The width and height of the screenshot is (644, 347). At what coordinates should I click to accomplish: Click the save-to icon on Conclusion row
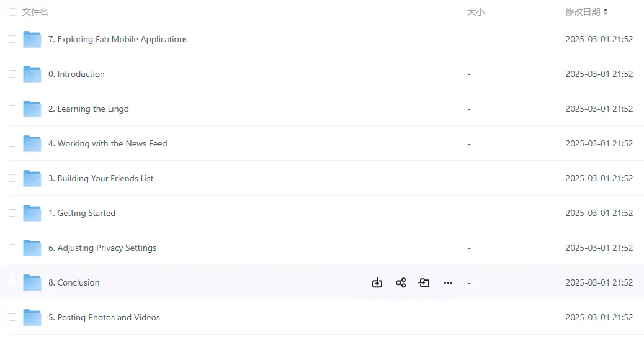click(424, 282)
